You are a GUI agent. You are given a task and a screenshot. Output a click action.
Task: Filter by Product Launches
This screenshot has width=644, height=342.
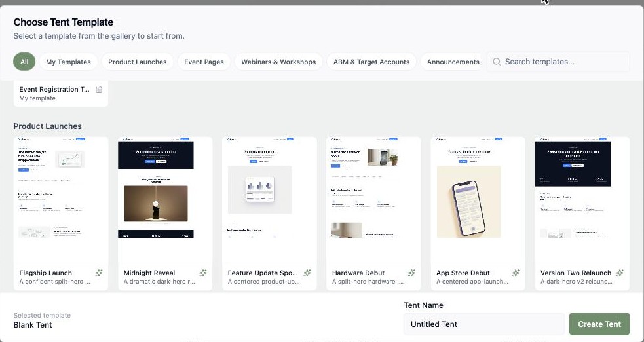point(137,62)
